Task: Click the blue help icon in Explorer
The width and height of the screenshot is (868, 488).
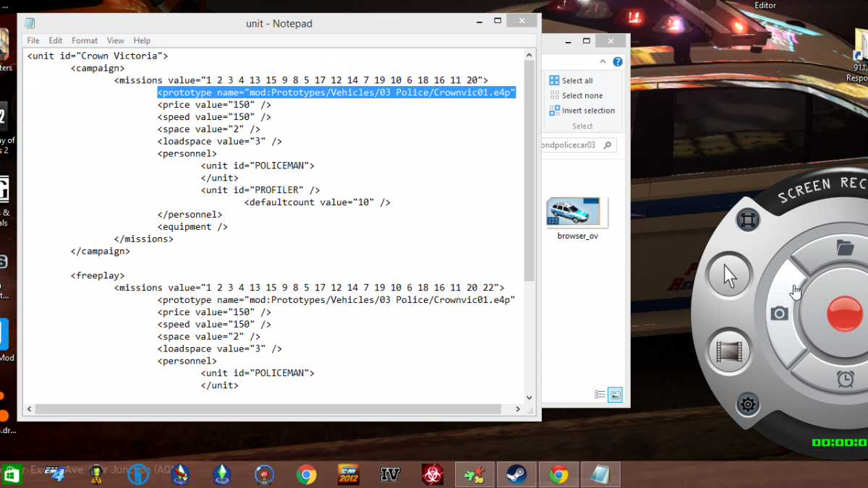Action: 618,62
